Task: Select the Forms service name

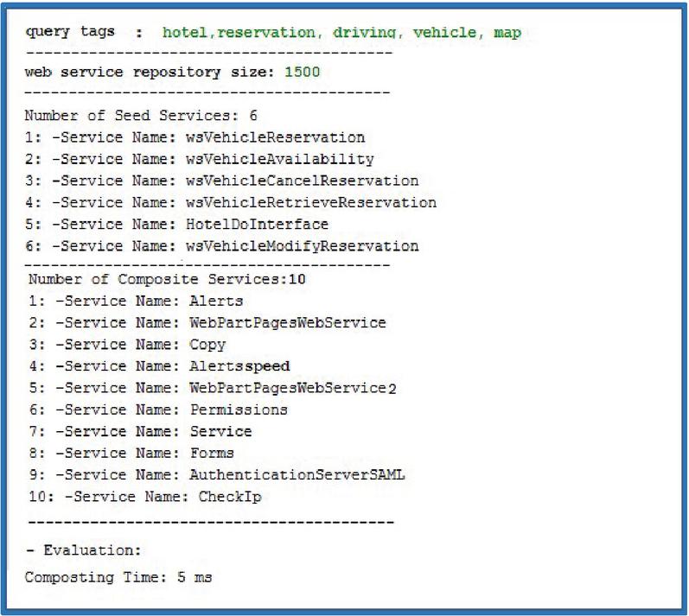Action: coord(212,453)
